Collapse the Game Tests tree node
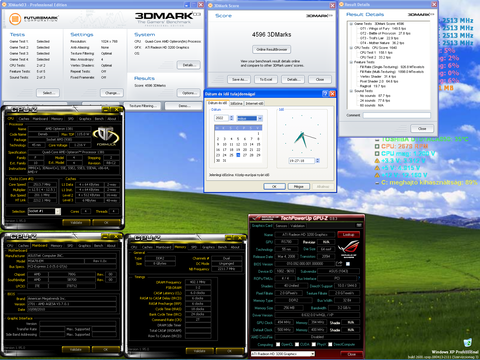 [x=351, y=24]
